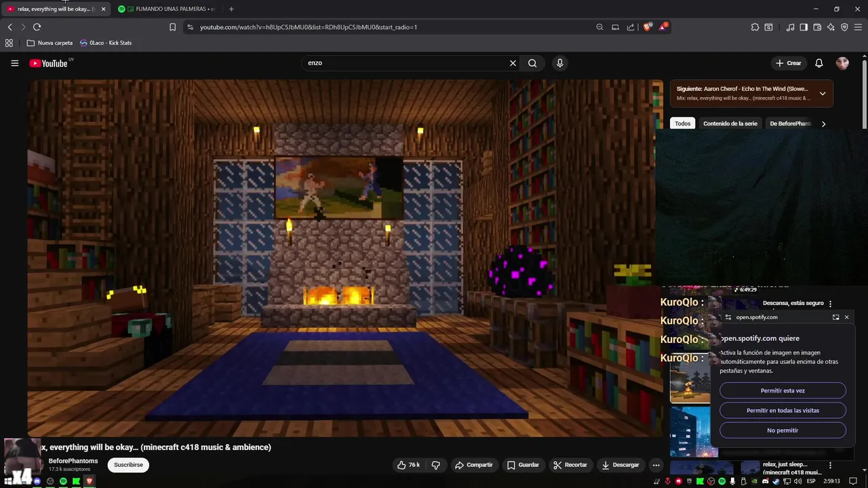The height and width of the screenshot is (488, 868).
Task: Open Spotify from the taskbar
Action: (x=63, y=481)
